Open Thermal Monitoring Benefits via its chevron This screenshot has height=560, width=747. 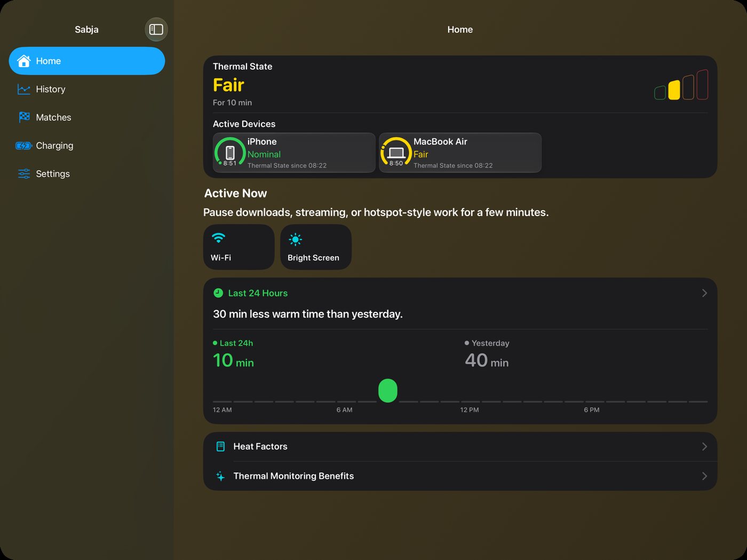coord(704,476)
